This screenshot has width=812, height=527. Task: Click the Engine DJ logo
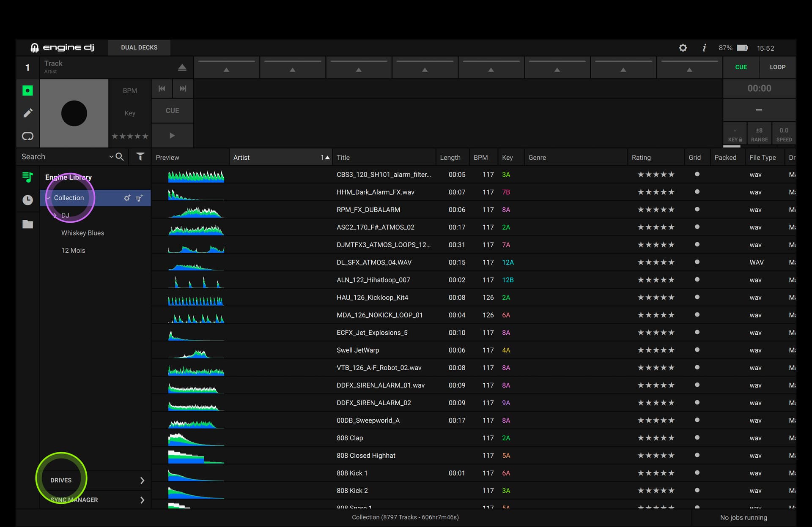click(x=62, y=47)
